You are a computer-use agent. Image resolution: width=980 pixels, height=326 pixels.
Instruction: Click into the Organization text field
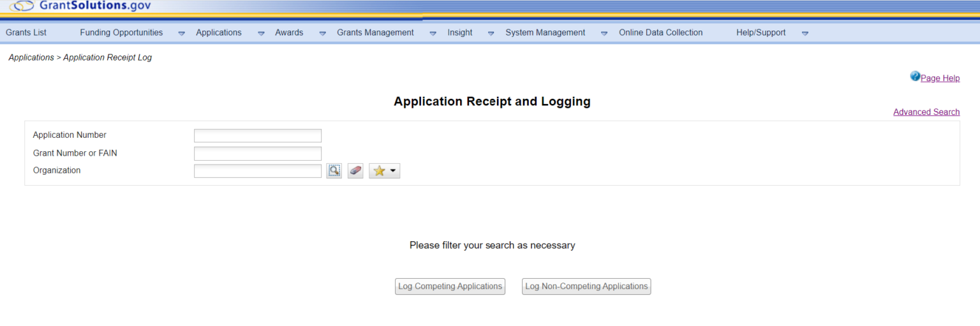click(258, 171)
